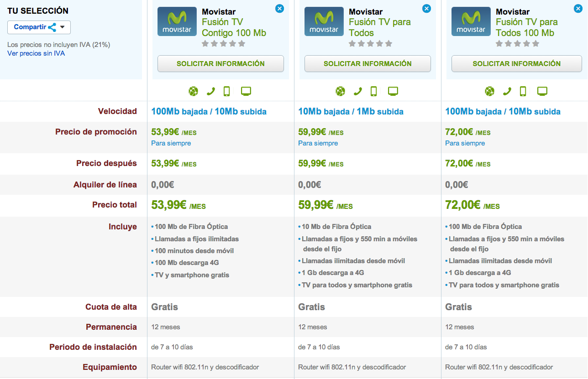Viewport: 588px width, 379px height.
Task: Click total price 53,99€ /MES
Action: click(x=178, y=205)
